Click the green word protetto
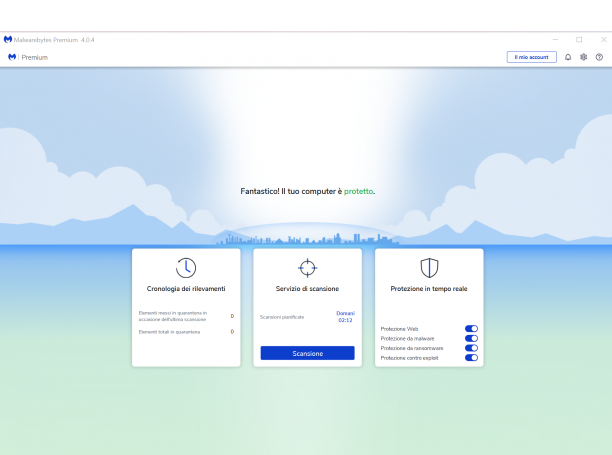The width and height of the screenshot is (612, 455). (358, 191)
